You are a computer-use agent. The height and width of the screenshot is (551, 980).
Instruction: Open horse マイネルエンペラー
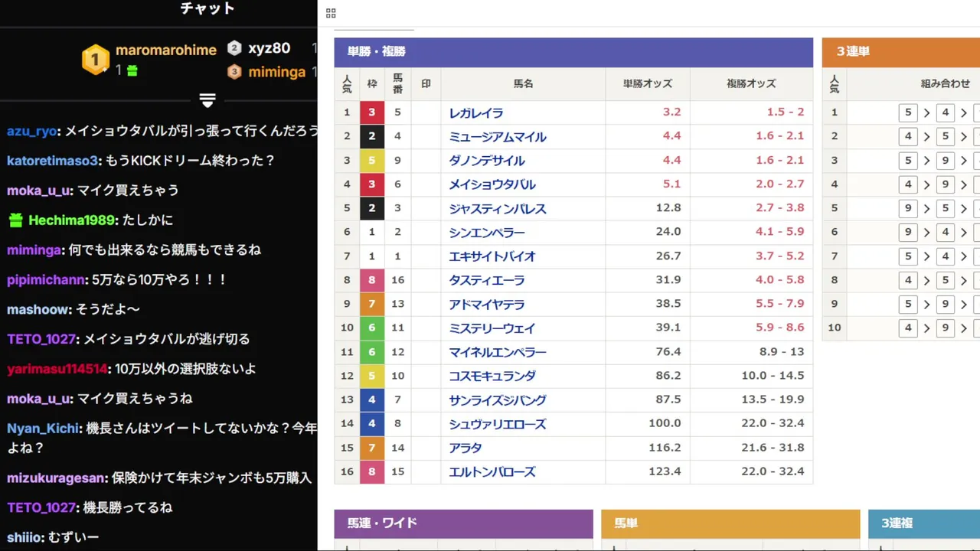point(498,353)
